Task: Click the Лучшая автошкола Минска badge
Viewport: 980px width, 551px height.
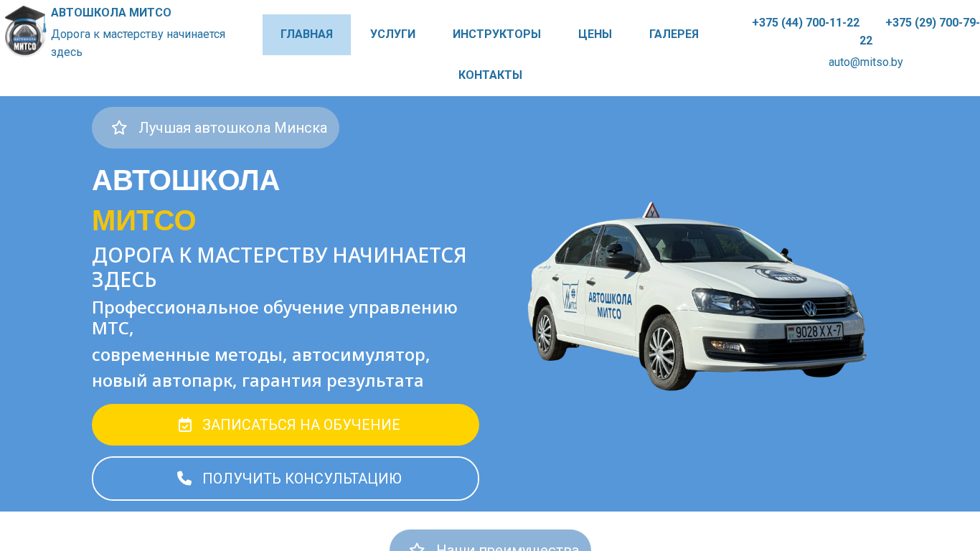Action: coord(215,128)
